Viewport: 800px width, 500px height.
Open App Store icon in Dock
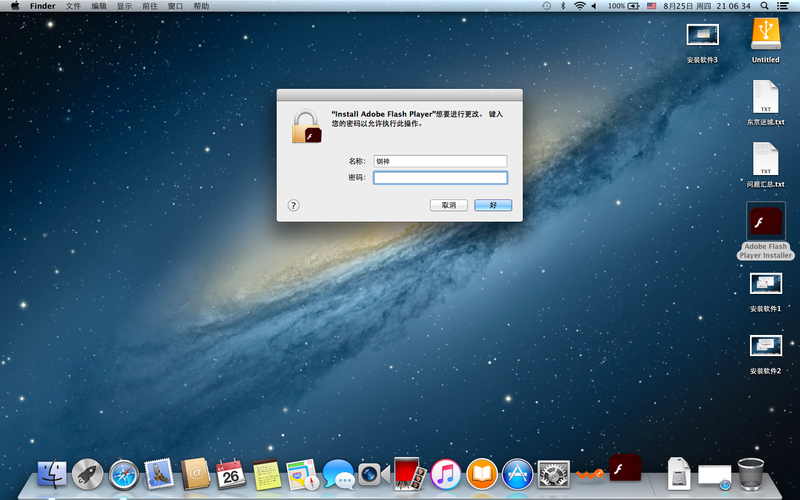(517, 474)
